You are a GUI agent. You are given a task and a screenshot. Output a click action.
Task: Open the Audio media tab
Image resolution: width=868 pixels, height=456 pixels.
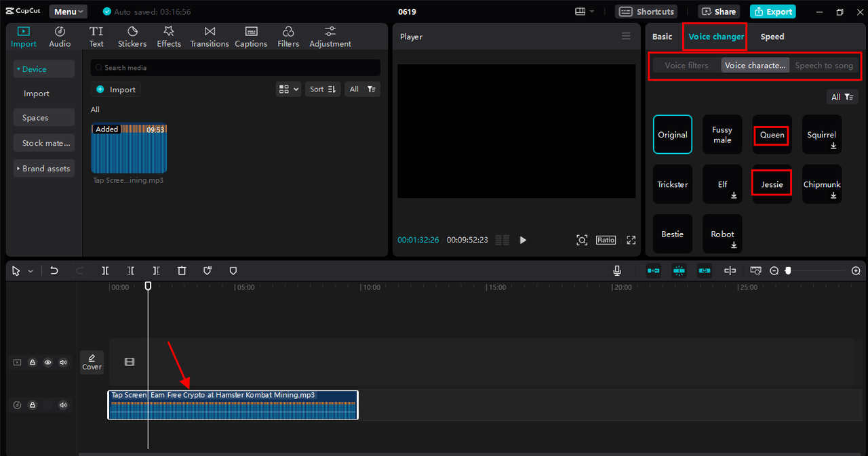tap(60, 37)
